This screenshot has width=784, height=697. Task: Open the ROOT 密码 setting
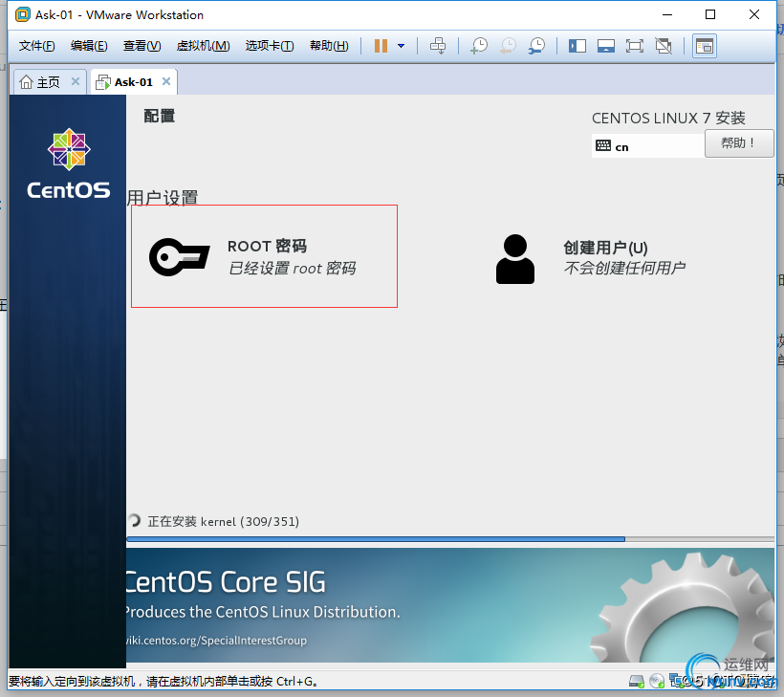[265, 256]
